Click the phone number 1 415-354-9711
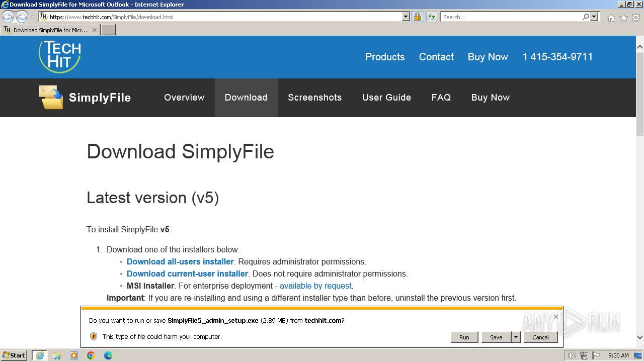 pyautogui.click(x=557, y=57)
